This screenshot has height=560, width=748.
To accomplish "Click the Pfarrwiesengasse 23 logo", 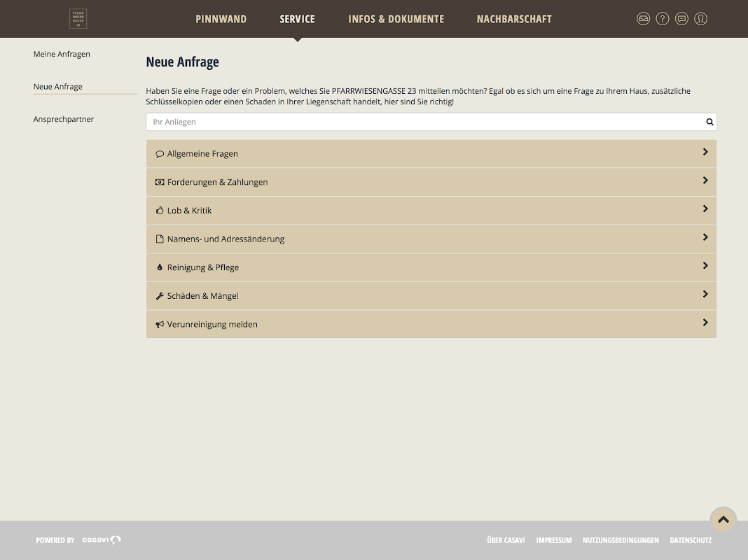I will pyautogui.click(x=78, y=19).
